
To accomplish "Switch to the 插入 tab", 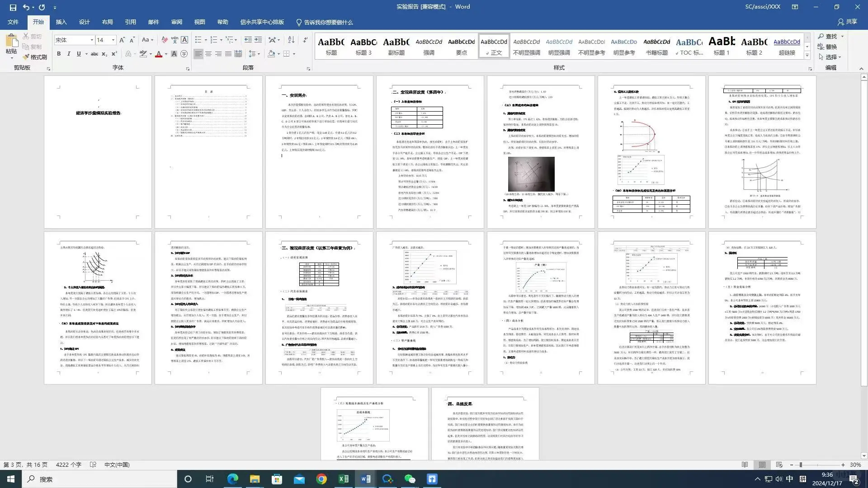I will coord(61,22).
